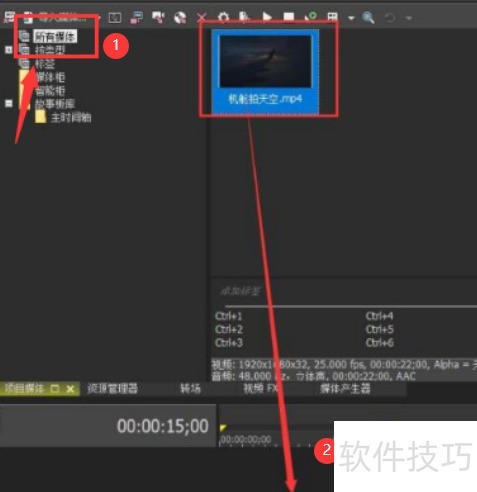Open the views dropdown arrow
Viewport: 477px width, 492px height.
tap(351, 18)
